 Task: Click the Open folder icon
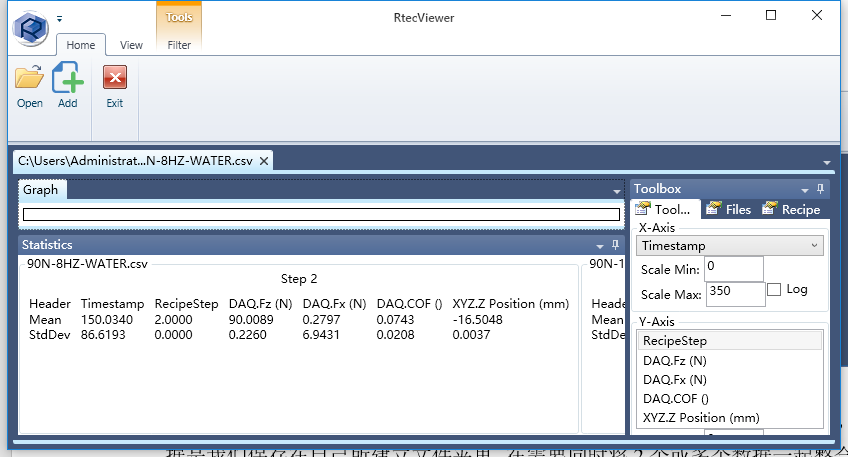tap(30, 79)
